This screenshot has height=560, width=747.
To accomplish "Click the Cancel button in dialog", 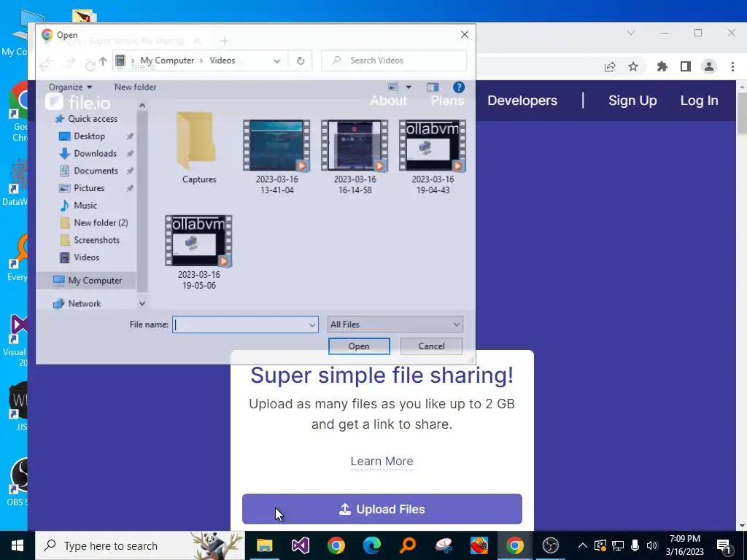I will [x=432, y=346].
